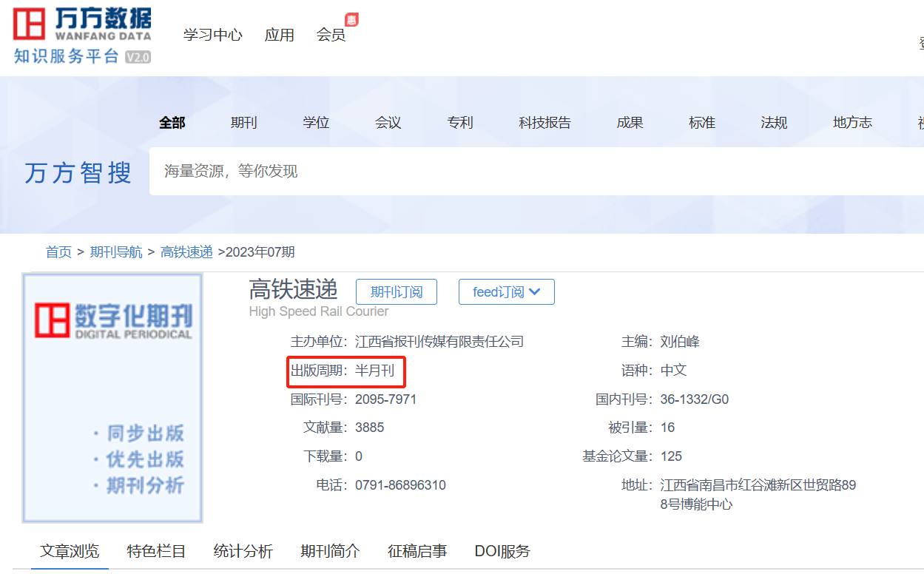Select the 会议 search category
The width and height of the screenshot is (924, 574).
point(388,123)
